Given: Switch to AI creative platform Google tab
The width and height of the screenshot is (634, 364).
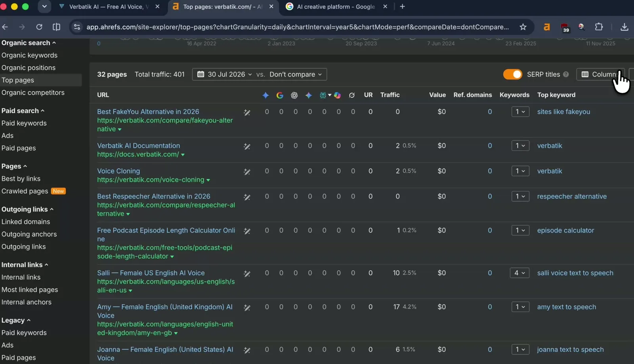Looking at the screenshot, I should point(336,7).
